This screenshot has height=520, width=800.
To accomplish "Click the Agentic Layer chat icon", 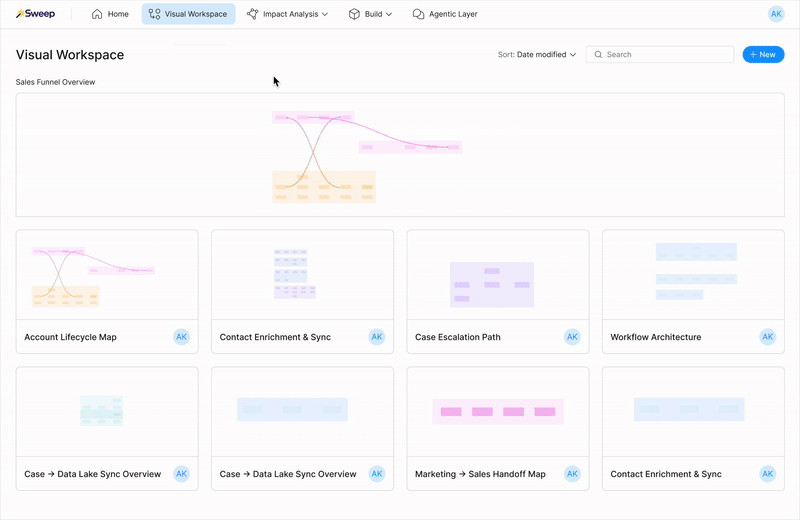I will click(419, 14).
